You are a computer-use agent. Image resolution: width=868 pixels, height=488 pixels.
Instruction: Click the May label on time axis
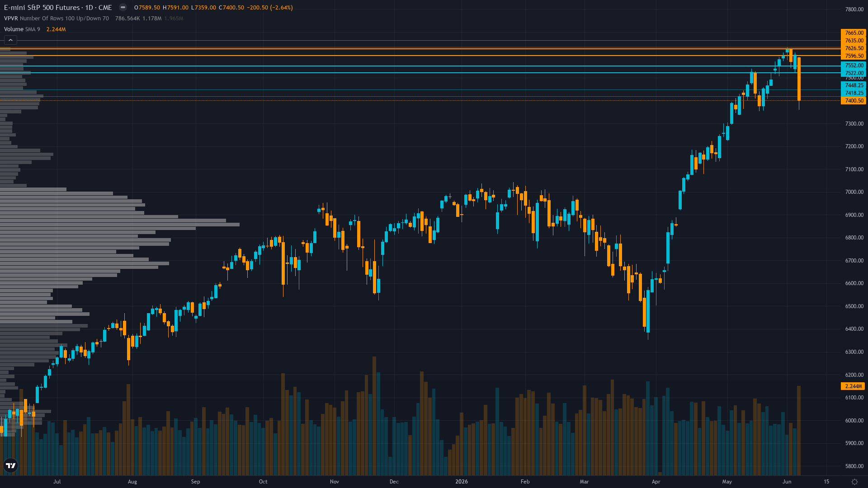point(727,482)
